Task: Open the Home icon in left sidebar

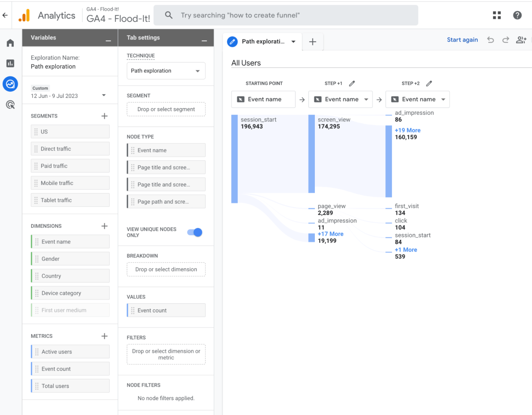Action: [x=10, y=43]
